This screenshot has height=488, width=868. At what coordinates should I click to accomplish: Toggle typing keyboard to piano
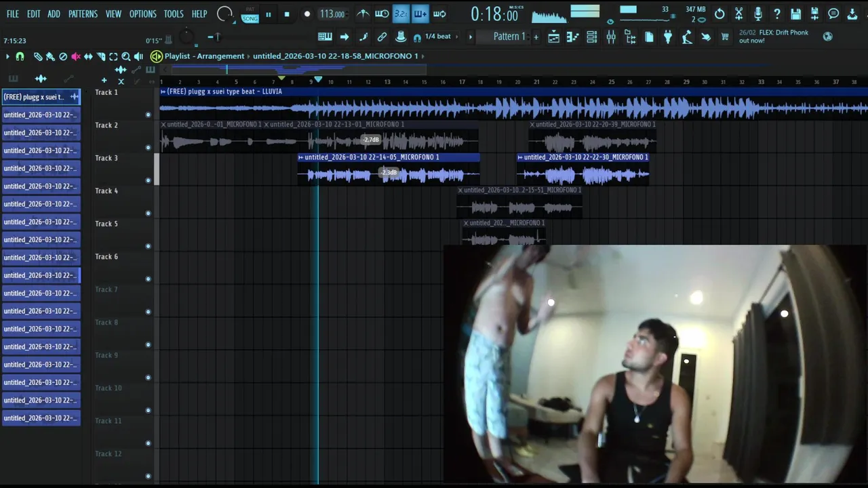pyautogui.click(x=325, y=37)
